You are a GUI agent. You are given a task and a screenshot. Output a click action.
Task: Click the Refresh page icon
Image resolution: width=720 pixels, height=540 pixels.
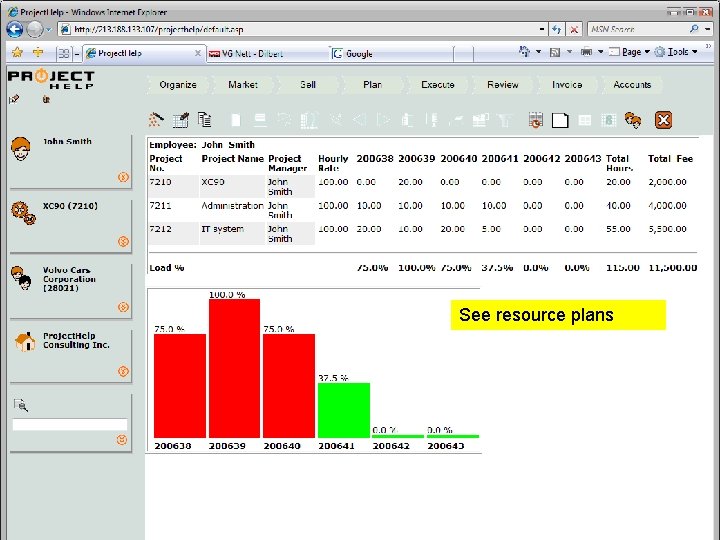click(x=557, y=29)
